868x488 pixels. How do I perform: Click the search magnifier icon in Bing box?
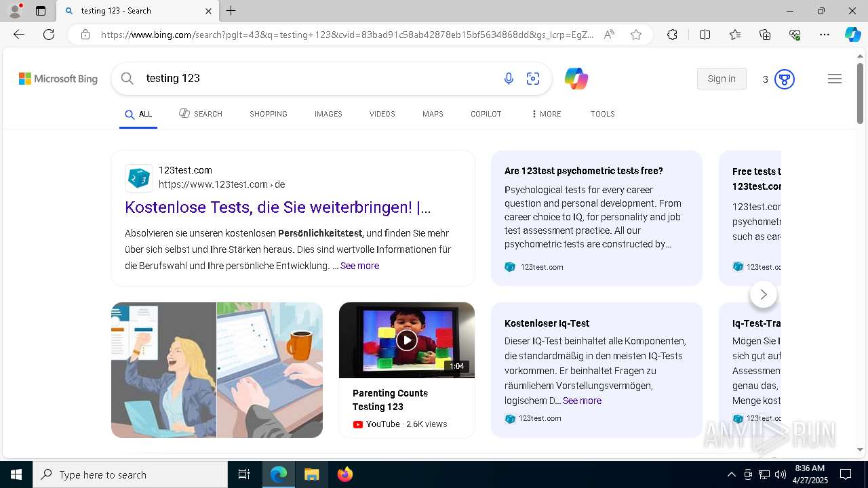[x=127, y=79]
